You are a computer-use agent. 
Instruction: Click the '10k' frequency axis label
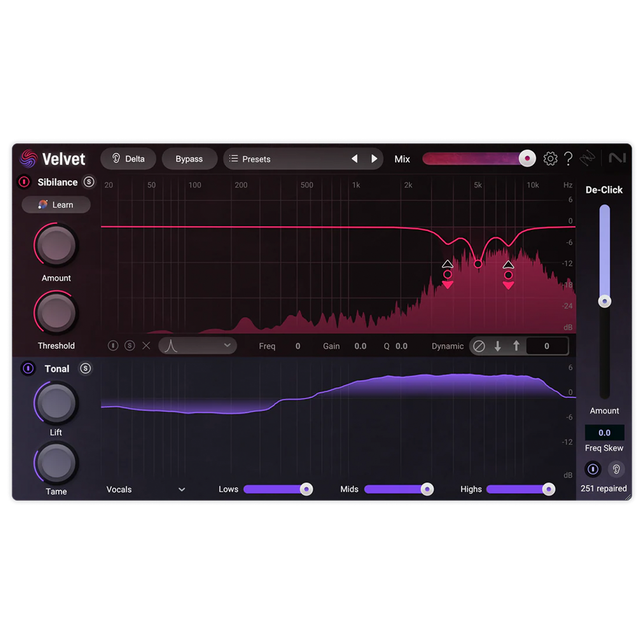(x=533, y=185)
